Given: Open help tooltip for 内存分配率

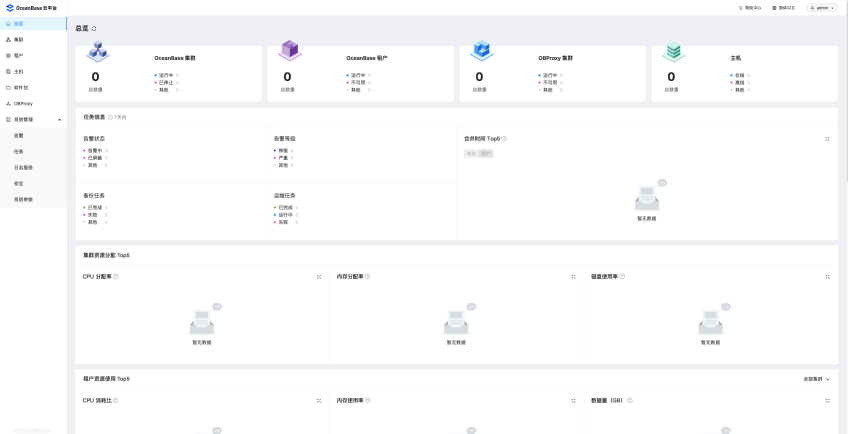Looking at the screenshot, I should click(x=368, y=277).
